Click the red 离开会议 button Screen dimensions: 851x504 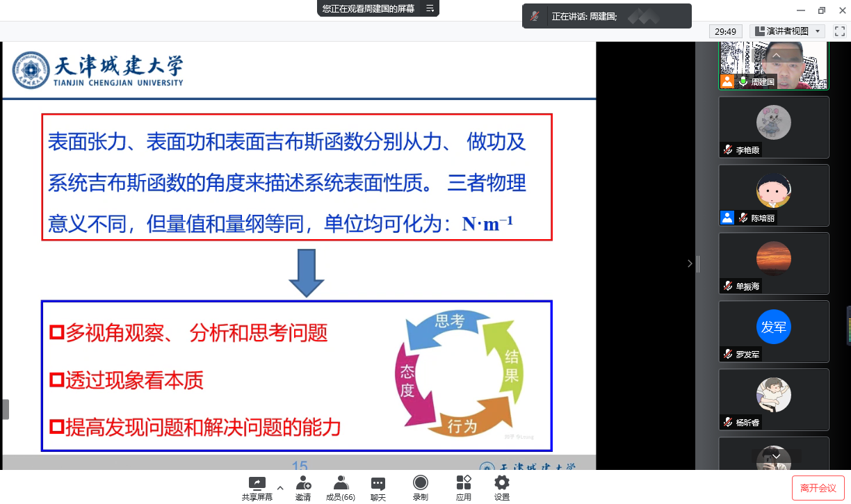coord(818,488)
